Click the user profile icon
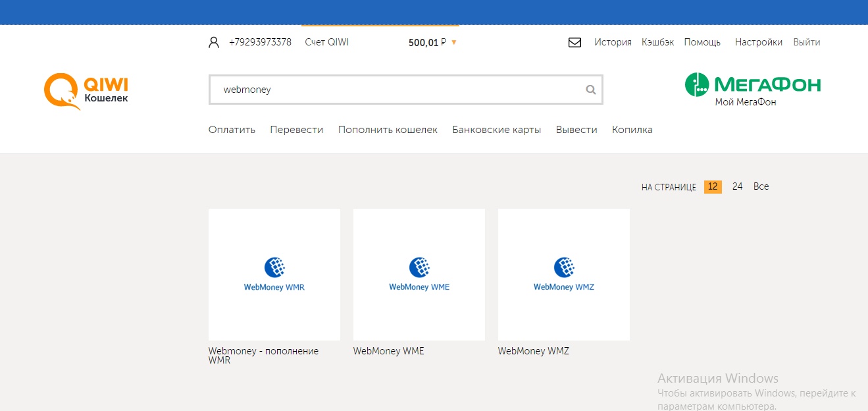 click(213, 43)
